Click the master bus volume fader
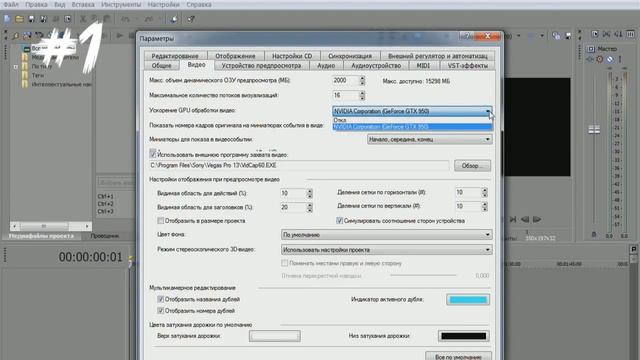 pos(594,130)
